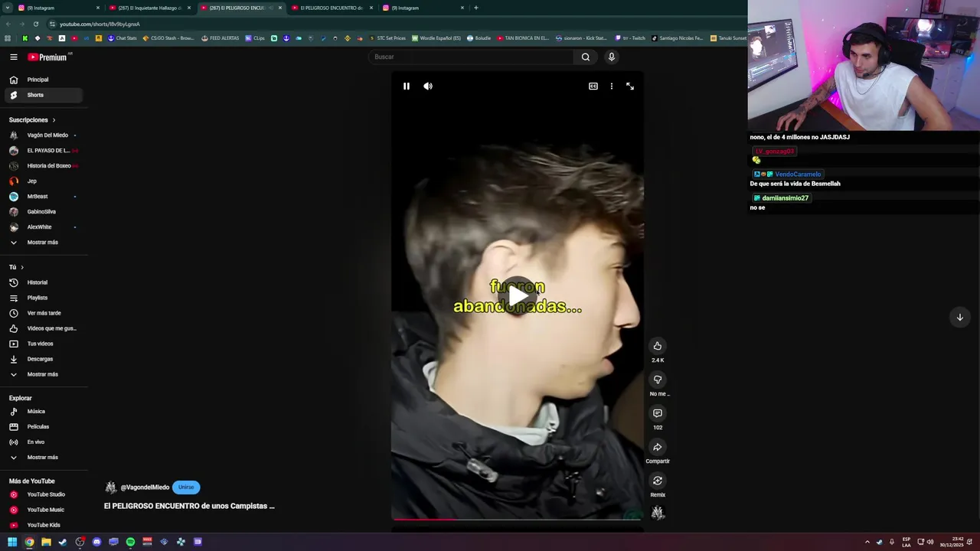Seek on the red Short progress bar
The width and height of the screenshot is (980, 551).
point(517,519)
